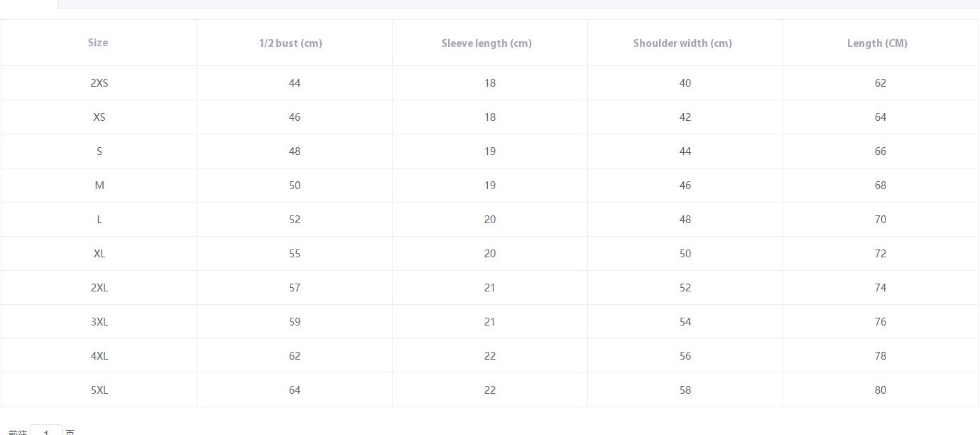The image size is (980, 435).
Task: Click the XL size cell
Action: click(99, 254)
